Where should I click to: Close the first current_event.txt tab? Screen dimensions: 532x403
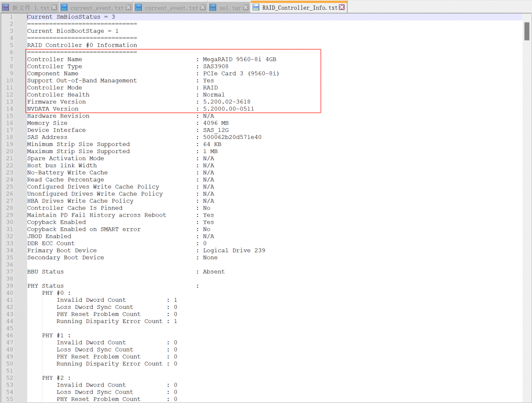[x=129, y=8]
